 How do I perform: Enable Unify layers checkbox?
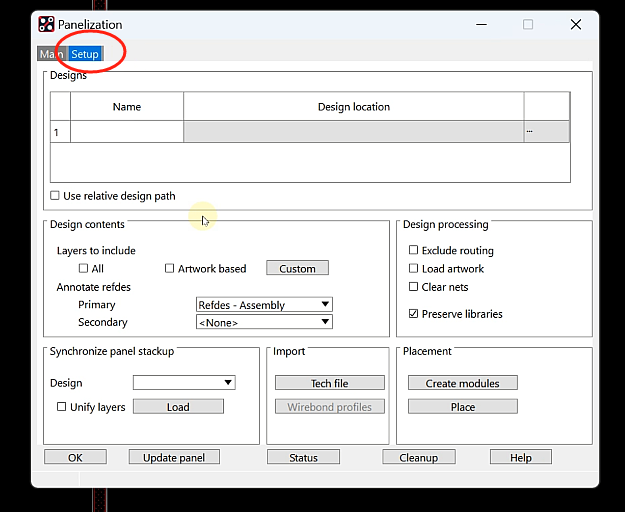click(61, 406)
